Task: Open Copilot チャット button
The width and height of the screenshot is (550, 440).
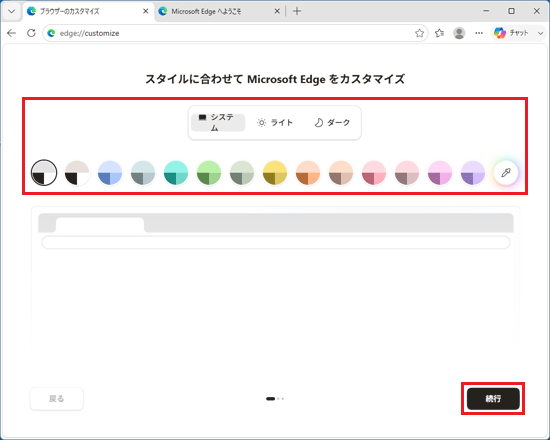Action: [511, 33]
